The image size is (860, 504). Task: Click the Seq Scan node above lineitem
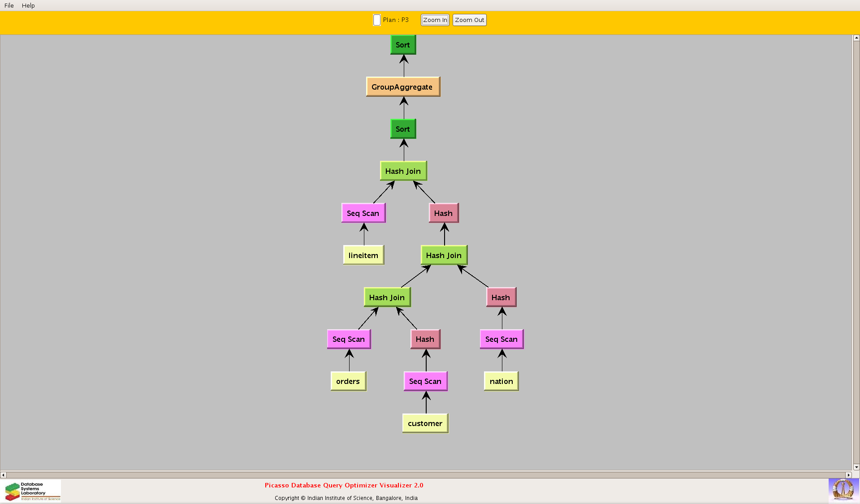(x=363, y=213)
